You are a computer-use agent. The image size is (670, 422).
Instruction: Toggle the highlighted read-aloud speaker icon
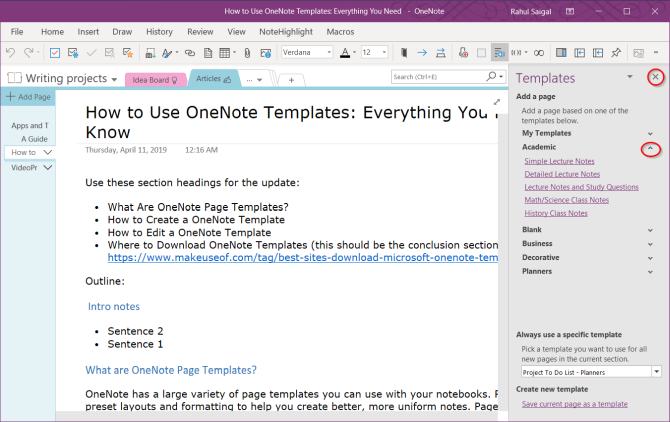[x=499, y=53]
